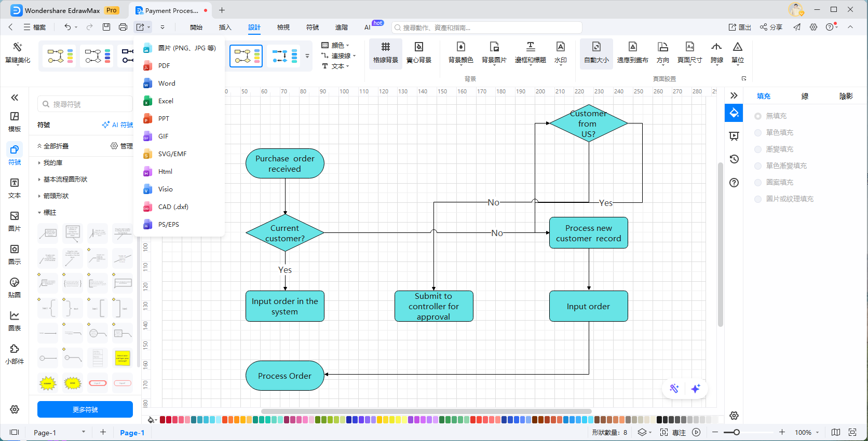Open the 單位 unit tool

pyautogui.click(x=738, y=53)
